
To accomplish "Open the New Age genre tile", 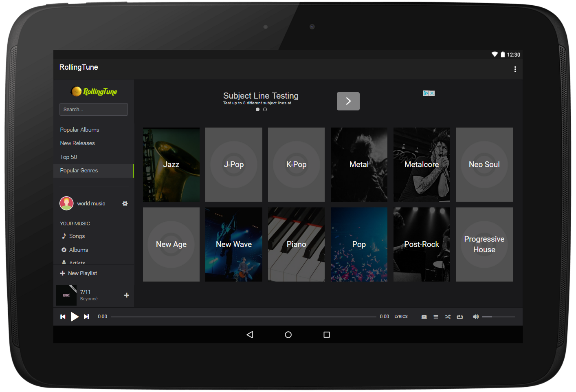I will tap(171, 244).
